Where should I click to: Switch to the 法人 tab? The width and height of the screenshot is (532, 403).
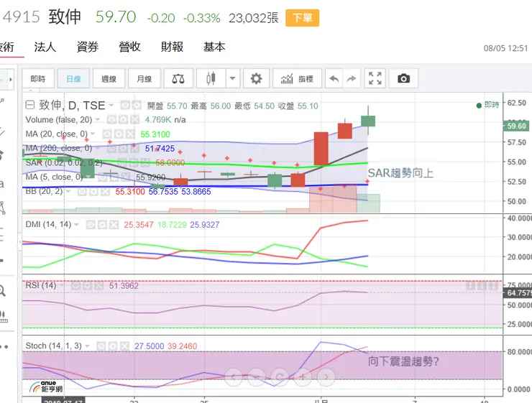[45, 47]
